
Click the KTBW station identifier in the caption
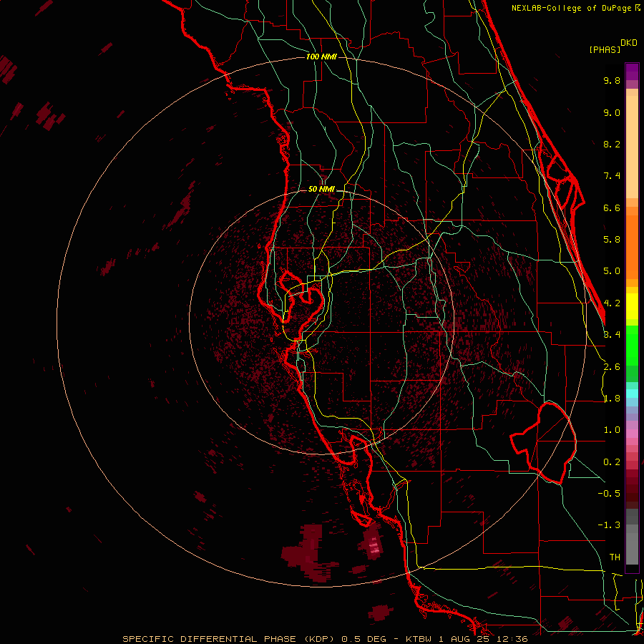419,639
